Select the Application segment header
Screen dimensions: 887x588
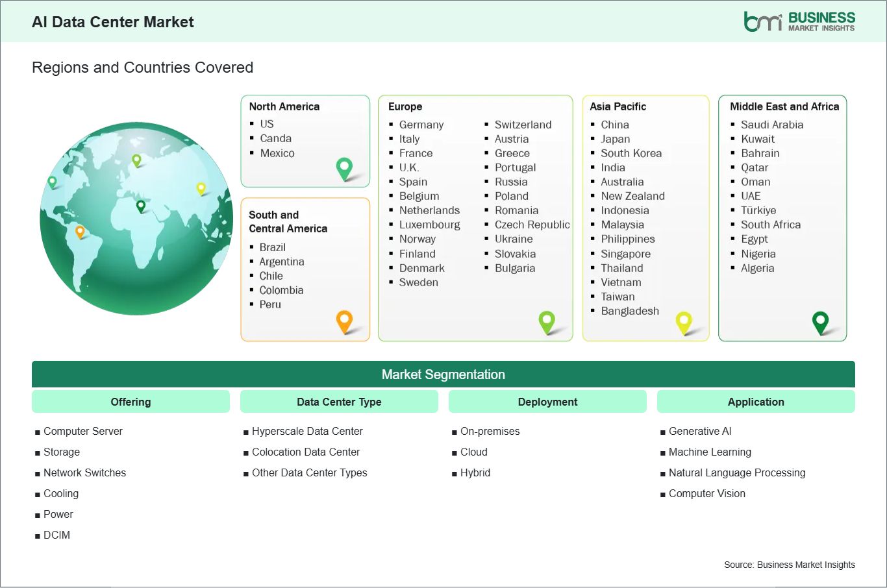(756, 402)
